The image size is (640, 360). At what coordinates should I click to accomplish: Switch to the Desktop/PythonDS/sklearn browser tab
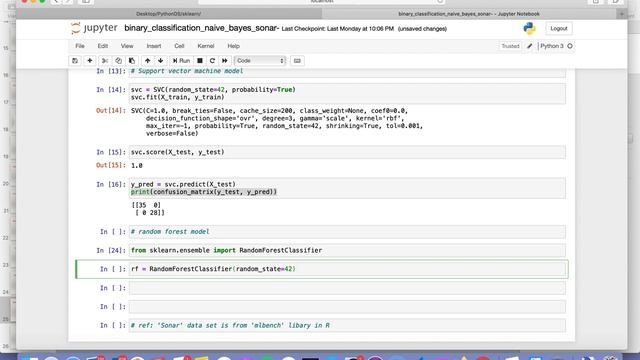tap(169, 14)
